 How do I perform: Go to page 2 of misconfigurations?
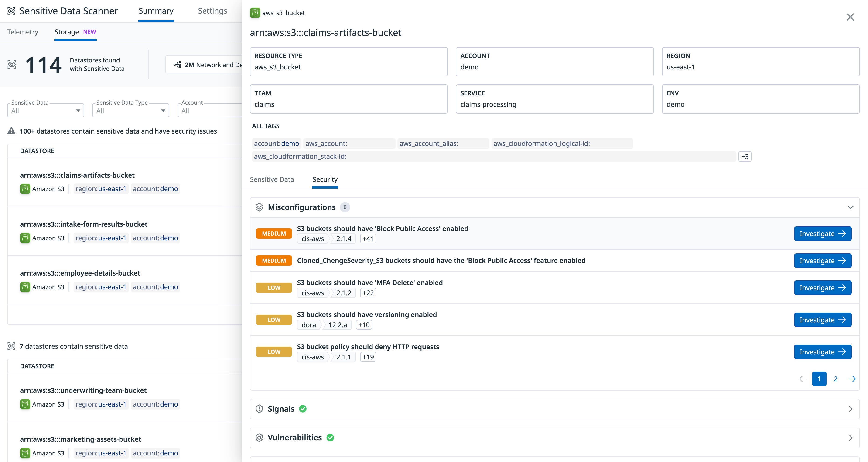[x=836, y=379]
